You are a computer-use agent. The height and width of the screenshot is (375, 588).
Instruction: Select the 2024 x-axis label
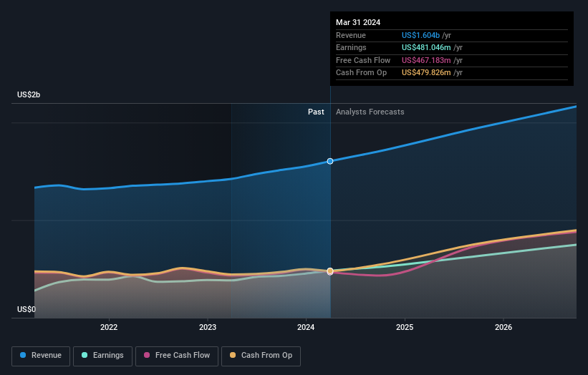click(306, 327)
